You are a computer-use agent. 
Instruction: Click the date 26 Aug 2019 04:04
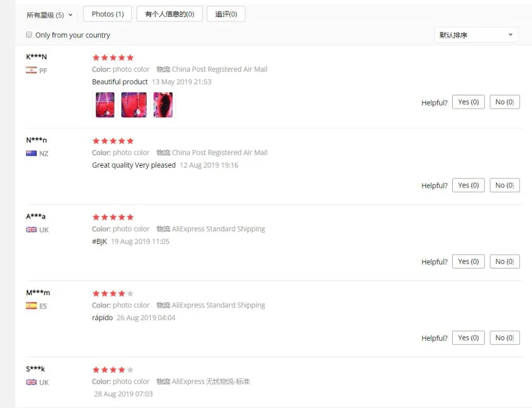tap(146, 317)
